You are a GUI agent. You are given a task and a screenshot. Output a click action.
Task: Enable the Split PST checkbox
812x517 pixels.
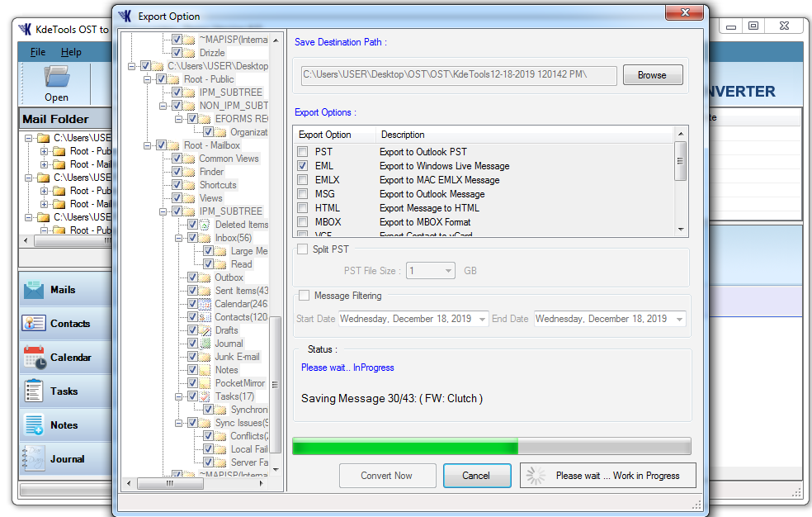point(302,249)
